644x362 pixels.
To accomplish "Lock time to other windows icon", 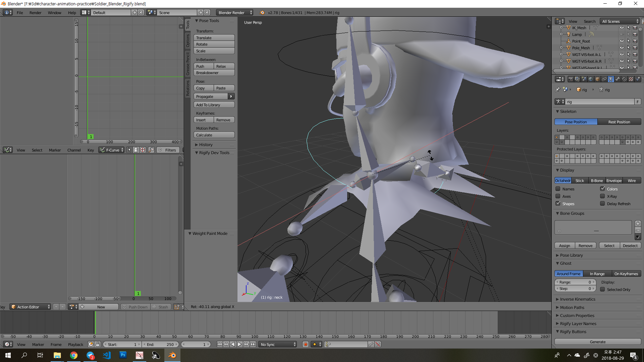I will pos(98,344).
